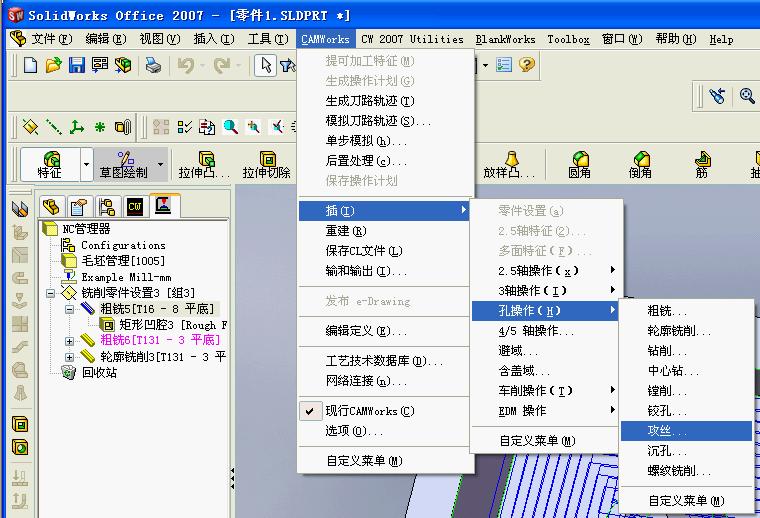Click the Open folder icon

click(x=53, y=65)
